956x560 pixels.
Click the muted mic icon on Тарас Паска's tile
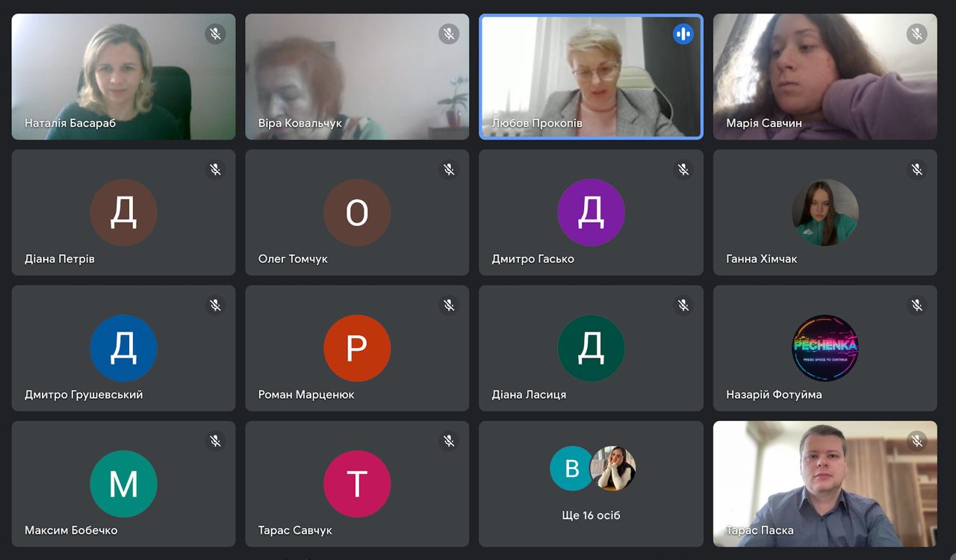pyautogui.click(x=916, y=441)
